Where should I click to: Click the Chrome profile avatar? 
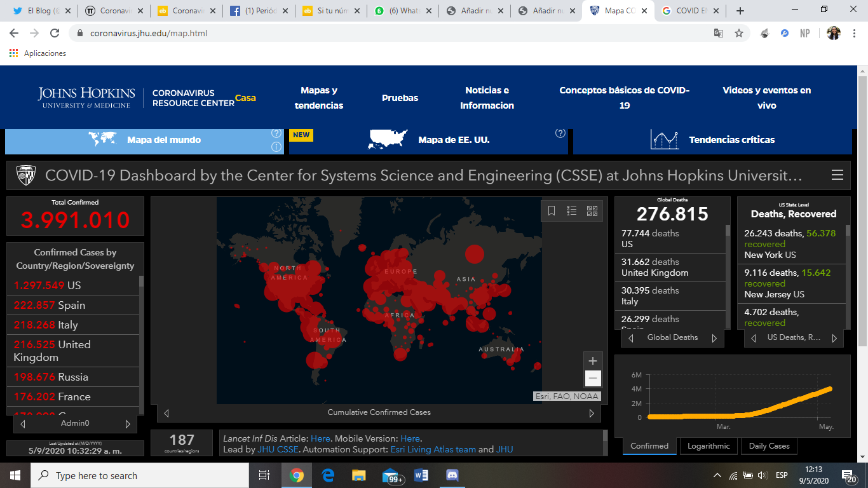(834, 33)
